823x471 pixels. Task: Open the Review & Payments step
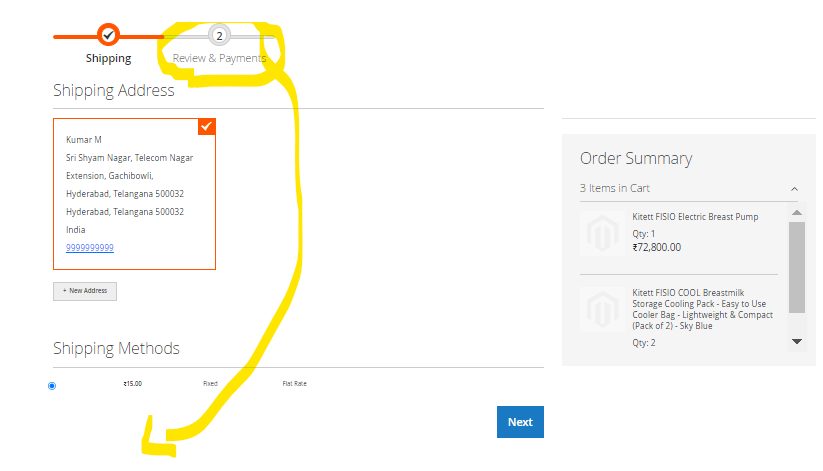219,58
